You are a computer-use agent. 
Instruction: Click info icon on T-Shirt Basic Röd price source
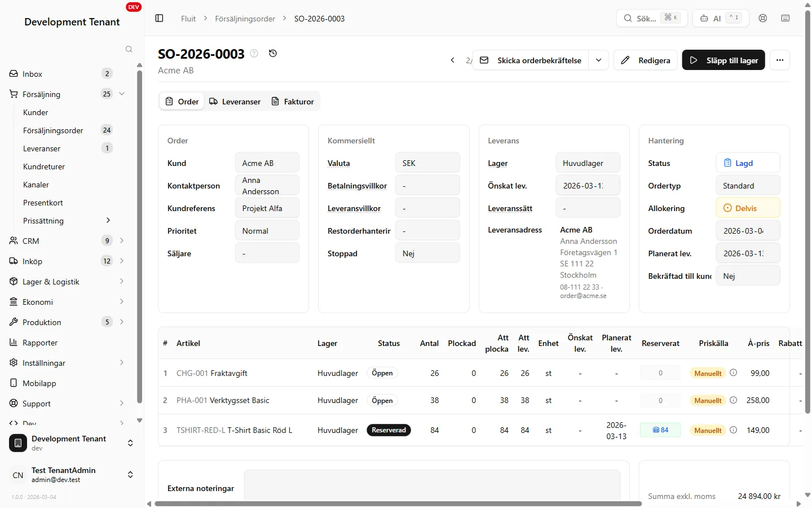tap(733, 430)
